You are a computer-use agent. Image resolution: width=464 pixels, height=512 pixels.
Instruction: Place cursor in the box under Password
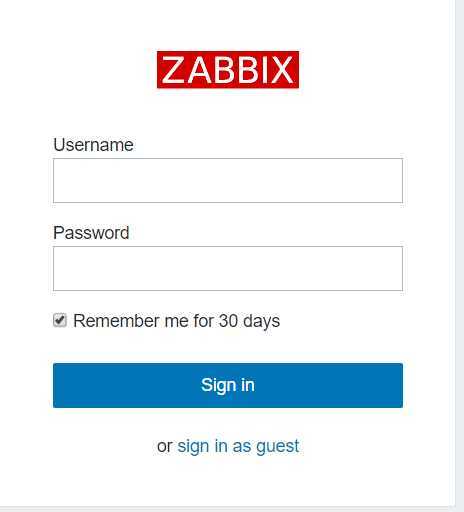point(228,268)
